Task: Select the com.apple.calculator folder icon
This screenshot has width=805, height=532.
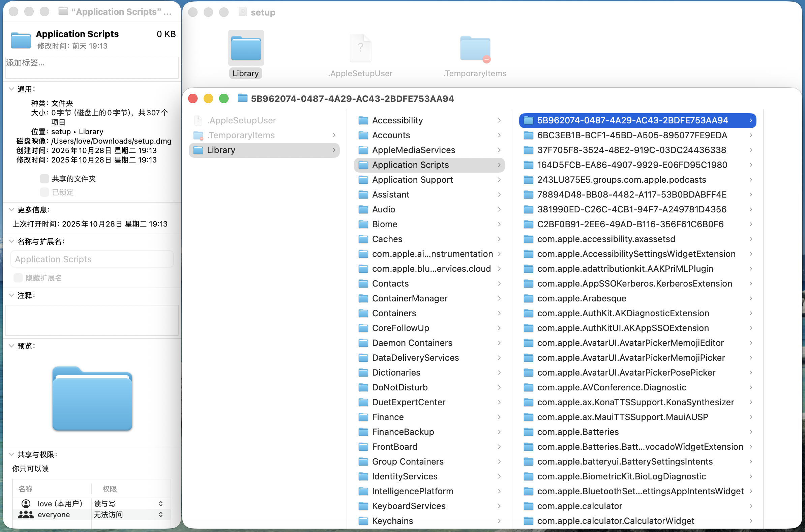Action: coord(528,506)
